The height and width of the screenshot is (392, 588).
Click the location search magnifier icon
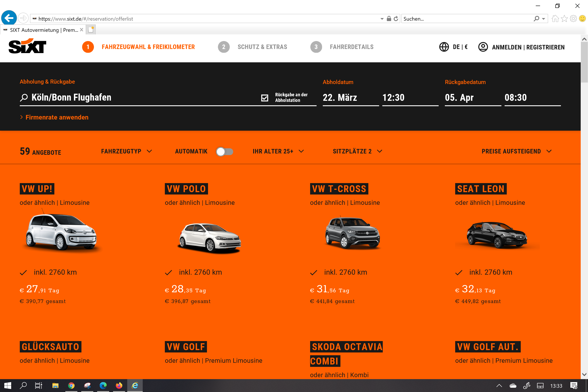[24, 98]
